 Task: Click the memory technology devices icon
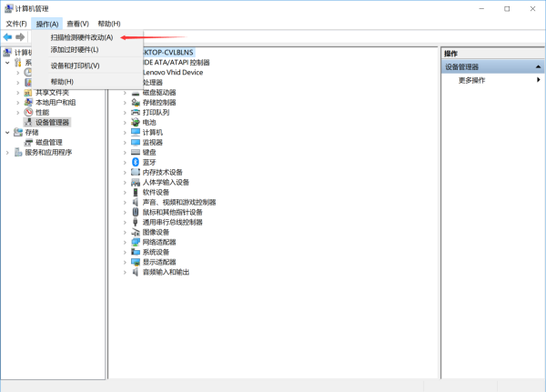(136, 172)
